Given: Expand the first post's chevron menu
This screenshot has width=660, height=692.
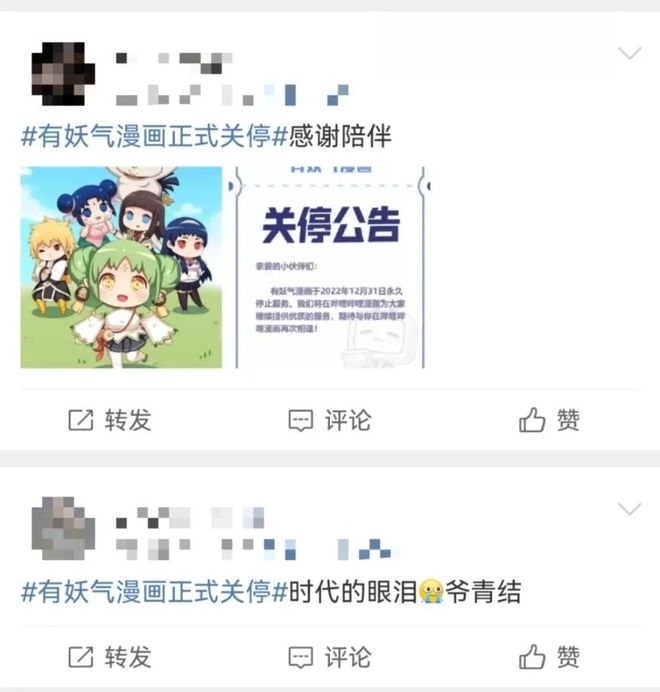Looking at the screenshot, I should click(630, 53).
